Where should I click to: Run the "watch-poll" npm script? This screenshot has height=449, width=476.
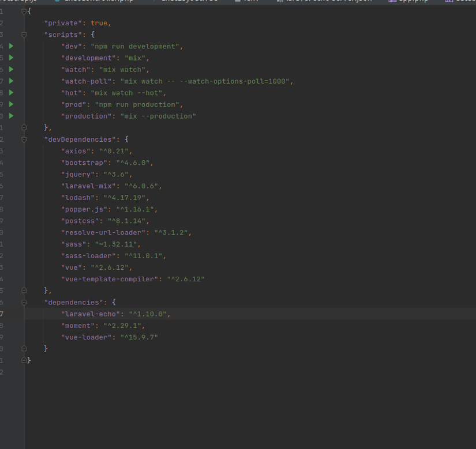[x=11, y=81]
